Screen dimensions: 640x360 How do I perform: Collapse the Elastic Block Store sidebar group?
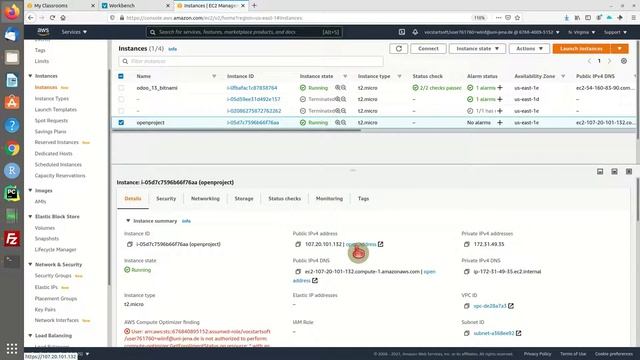[x=30, y=217]
